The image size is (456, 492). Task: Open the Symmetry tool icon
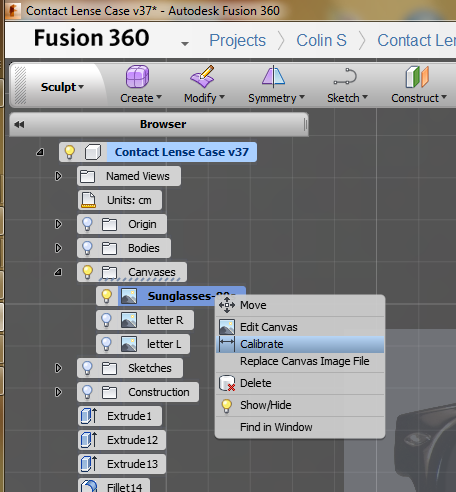click(273, 77)
